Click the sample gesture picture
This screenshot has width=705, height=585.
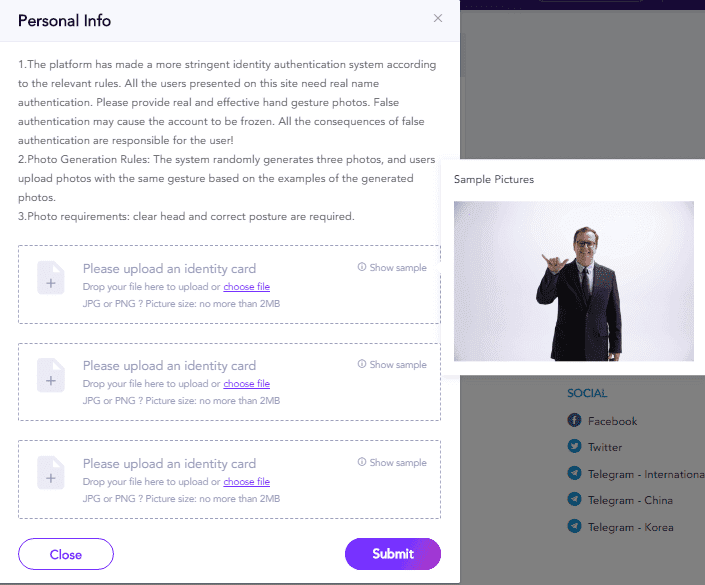pyautogui.click(x=573, y=281)
